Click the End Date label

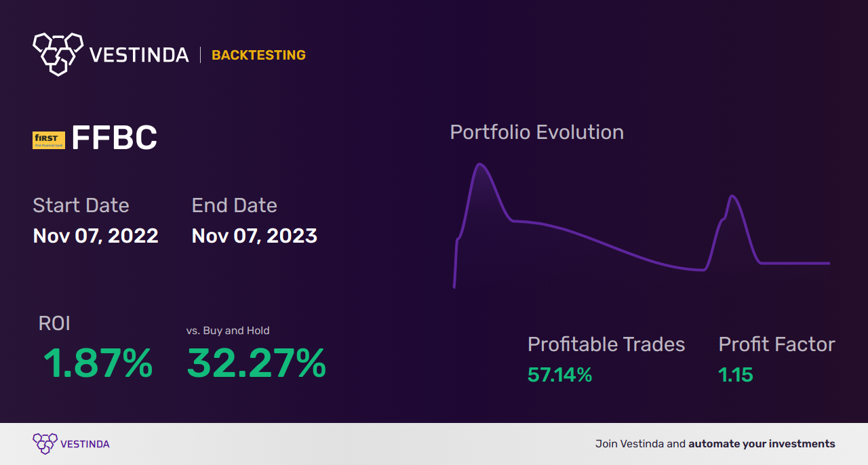[x=234, y=205]
